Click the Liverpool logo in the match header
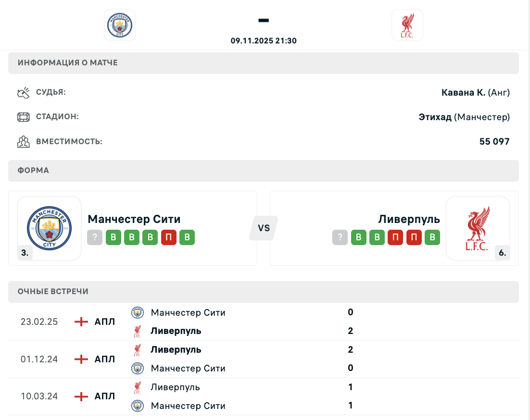Screen dimensions: 530x420 point(407,25)
